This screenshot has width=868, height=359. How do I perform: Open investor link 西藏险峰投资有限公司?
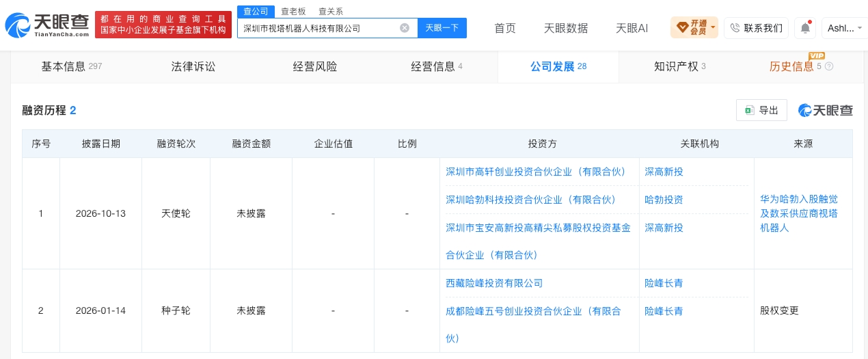coord(494,283)
